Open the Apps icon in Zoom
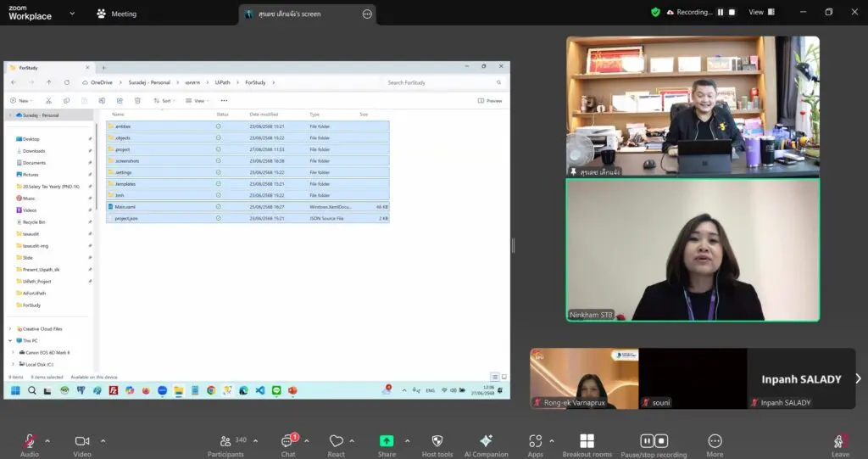The image size is (868, 459). click(536, 440)
